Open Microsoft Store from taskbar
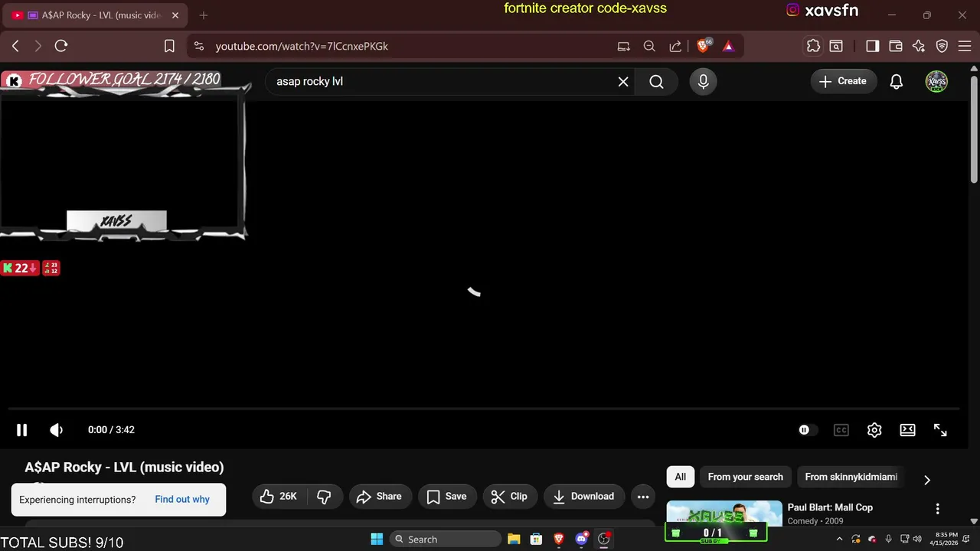Screen dimensions: 980x551 tap(537, 539)
